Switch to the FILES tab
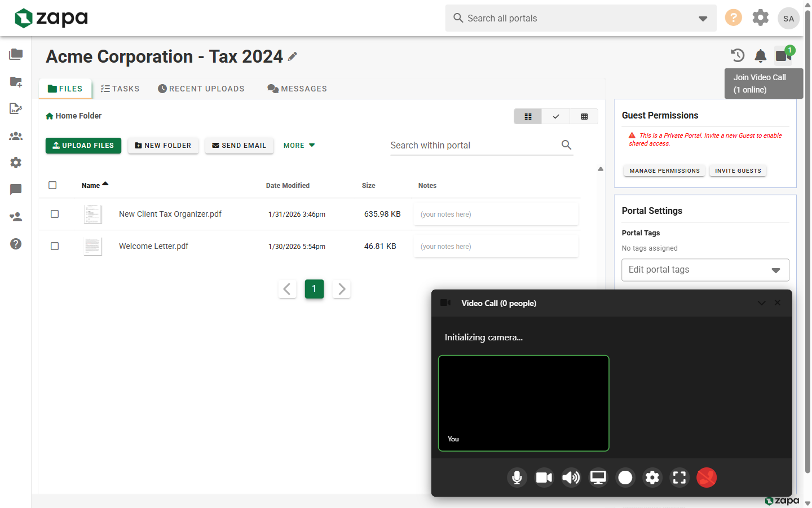This screenshot has width=812, height=508. 65,89
